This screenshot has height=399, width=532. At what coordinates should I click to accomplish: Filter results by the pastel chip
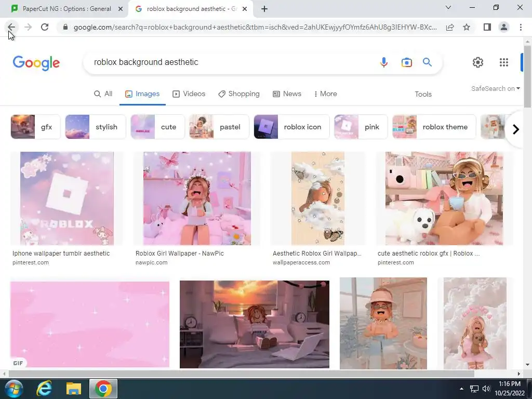pyautogui.click(x=219, y=127)
